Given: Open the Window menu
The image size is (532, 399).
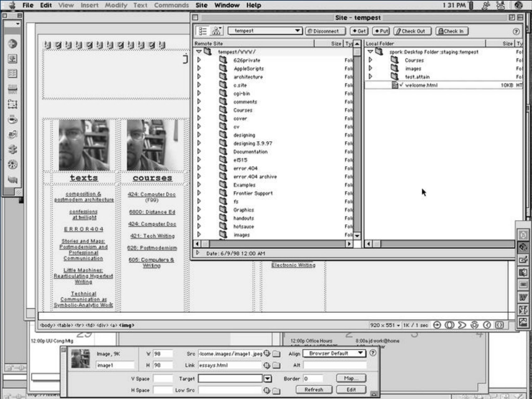Looking at the screenshot, I should coord(227,5).
